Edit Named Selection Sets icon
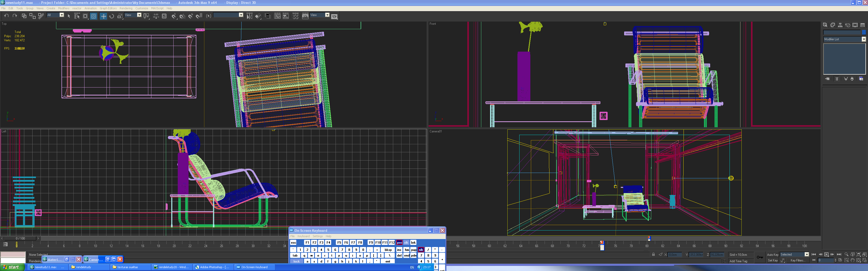This screenshot has width=868, height=271. 208,16
